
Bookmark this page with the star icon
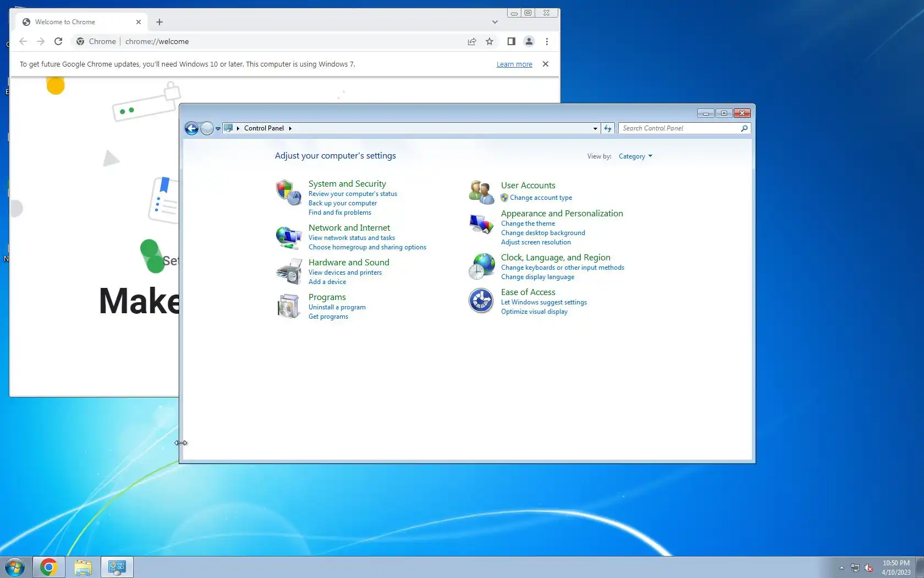(x=490, y=41)
